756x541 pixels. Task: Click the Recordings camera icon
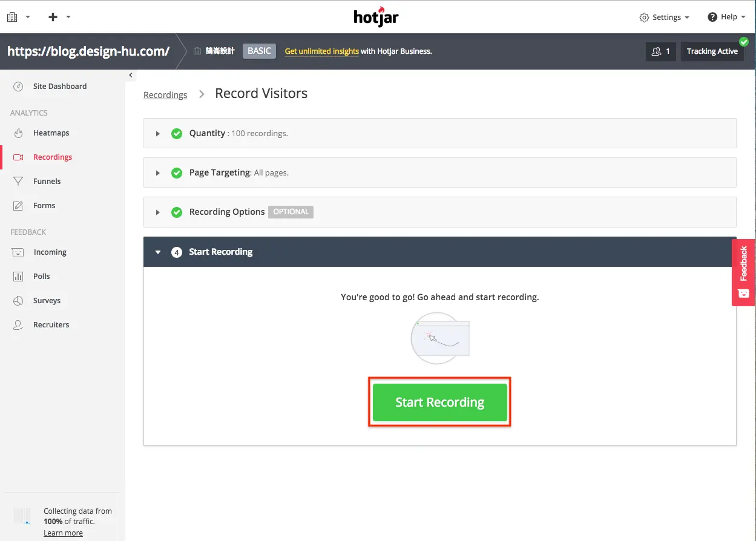18,157
